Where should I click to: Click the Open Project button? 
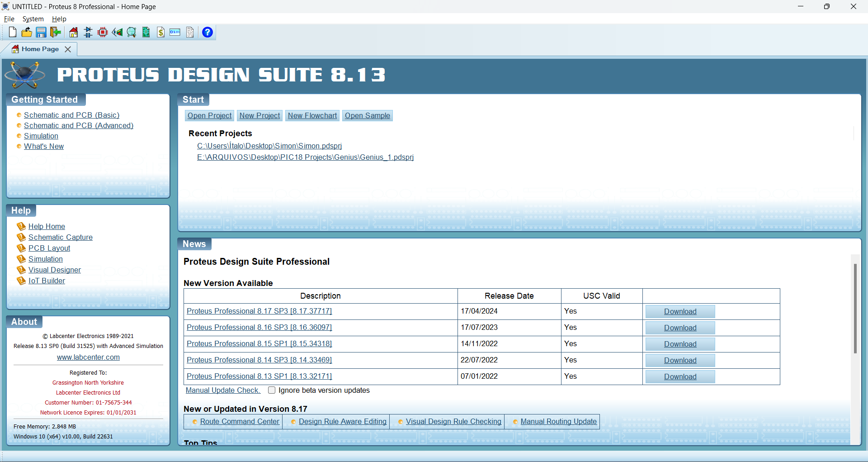210,115
